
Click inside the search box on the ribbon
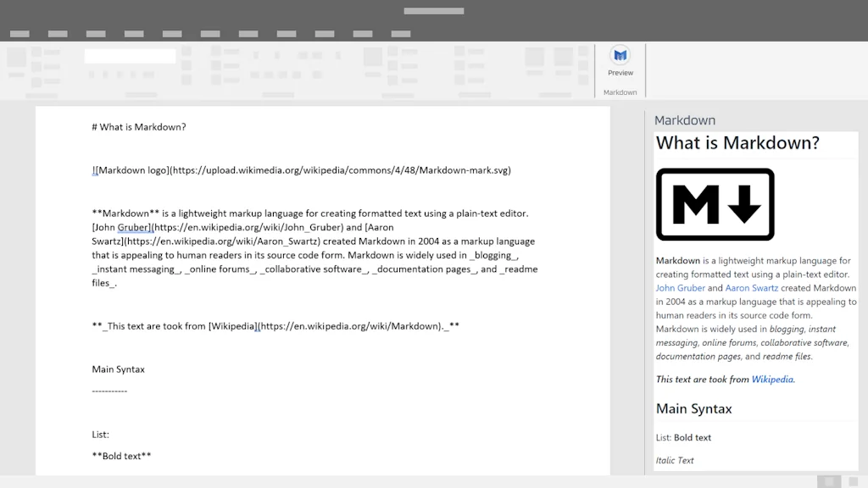130,55
